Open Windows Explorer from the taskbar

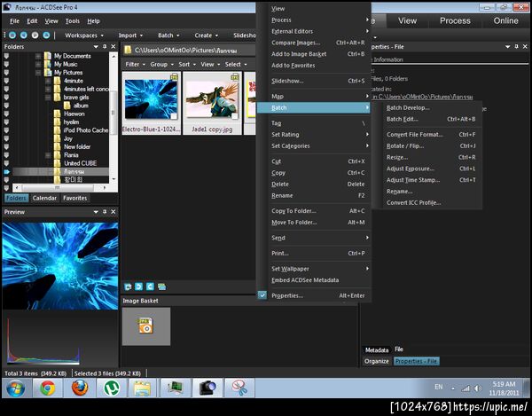coord(143,389)
